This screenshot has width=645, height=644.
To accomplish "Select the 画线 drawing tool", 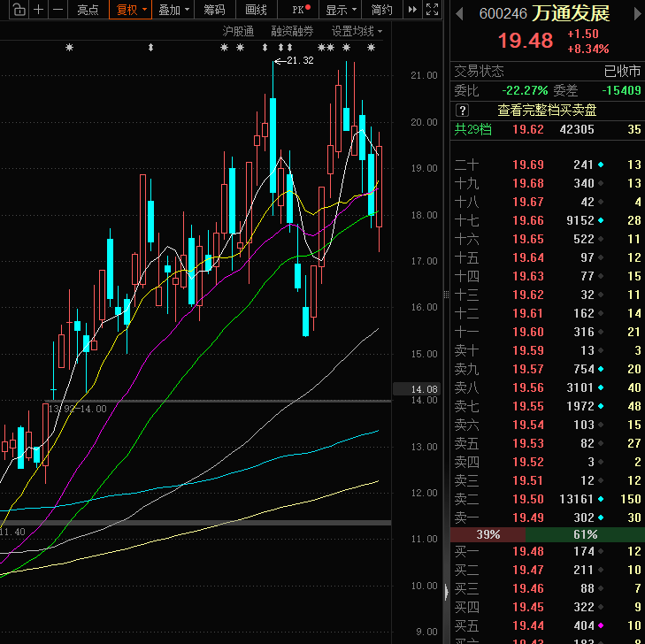I will 256,10.
